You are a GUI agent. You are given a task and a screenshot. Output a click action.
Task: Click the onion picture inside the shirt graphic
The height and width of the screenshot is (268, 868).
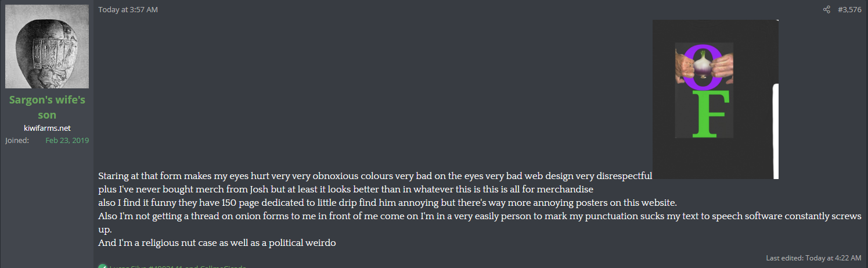(704, 64)
